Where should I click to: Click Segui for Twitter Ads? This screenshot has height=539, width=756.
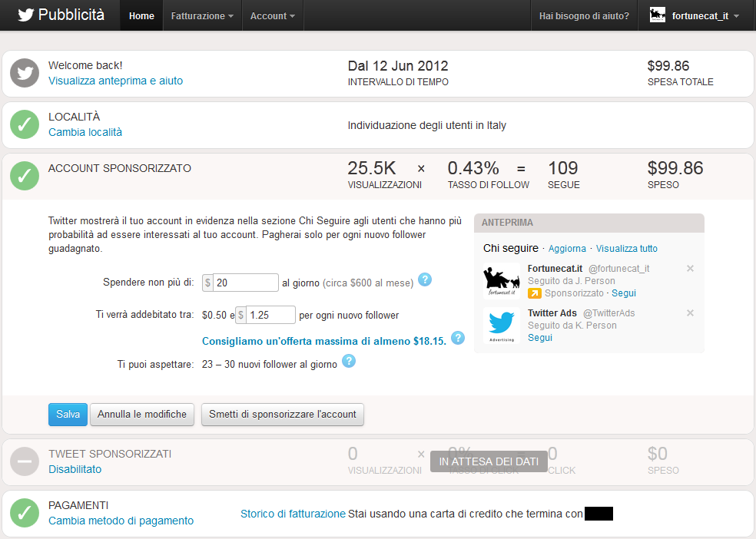point(540,338)
